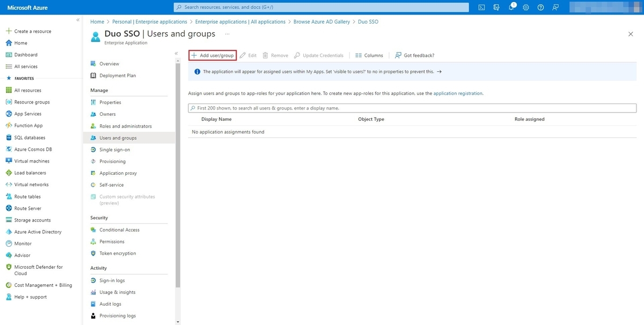
Task: Click the Microsoft Azure logo text
Action: 27,7
